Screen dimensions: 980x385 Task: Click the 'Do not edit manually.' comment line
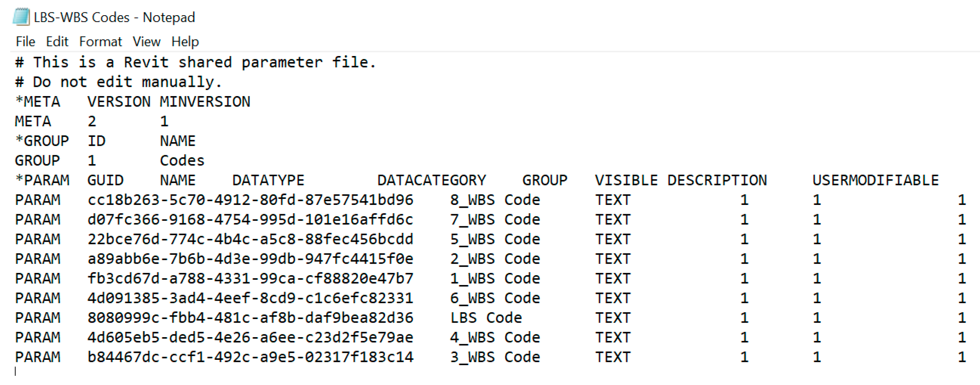(x=118, y=82)
